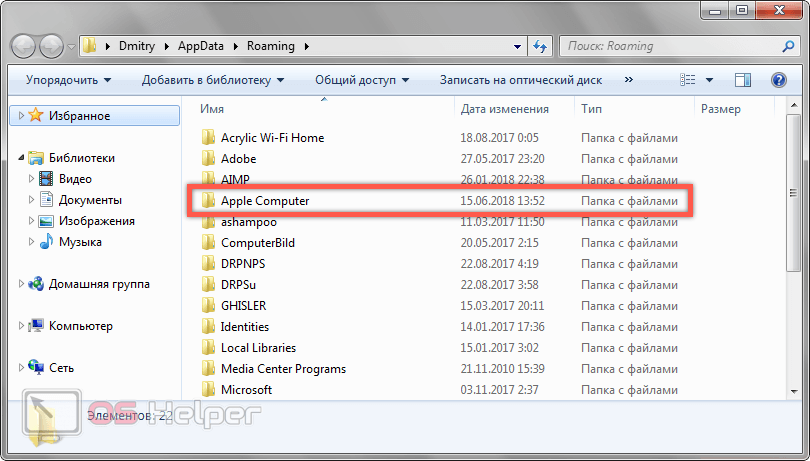Click the refresh icon beside address bar
Screen dimensions: 810x461
point(540,46)
